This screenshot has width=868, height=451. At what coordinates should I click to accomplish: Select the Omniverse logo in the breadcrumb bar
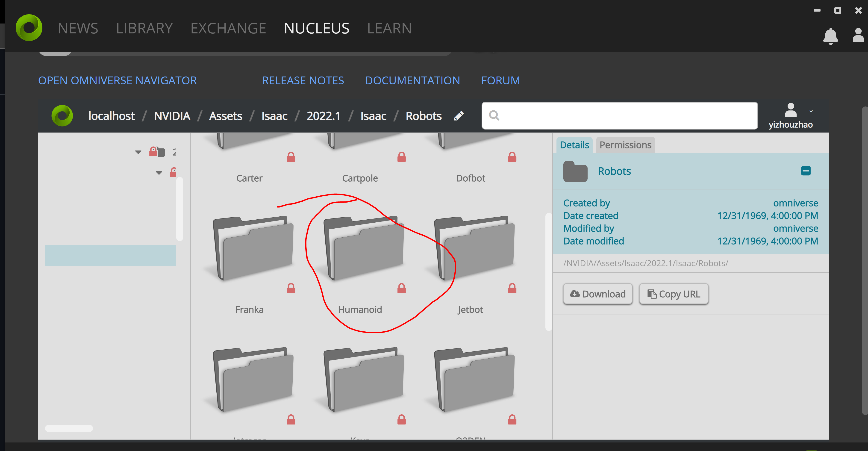click(62, 116)
